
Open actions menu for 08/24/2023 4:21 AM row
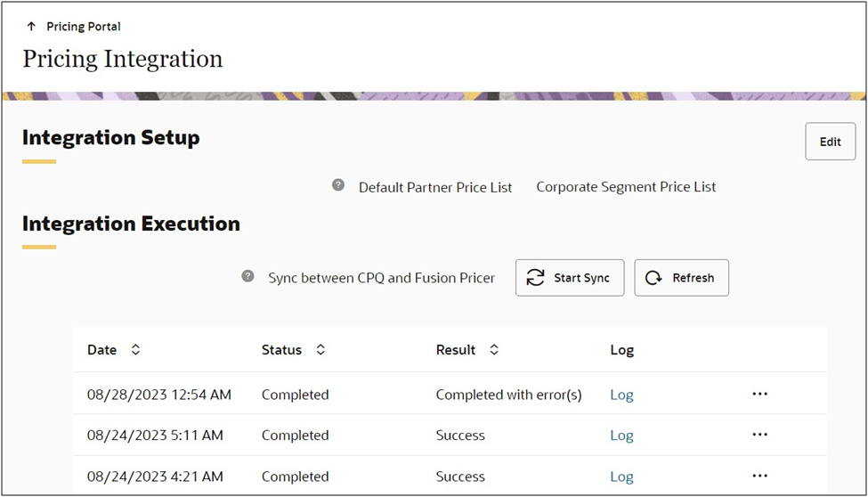point(759,476)
